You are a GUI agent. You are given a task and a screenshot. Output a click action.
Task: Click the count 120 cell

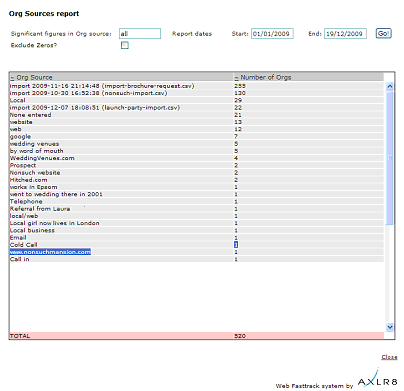(240, 93)
